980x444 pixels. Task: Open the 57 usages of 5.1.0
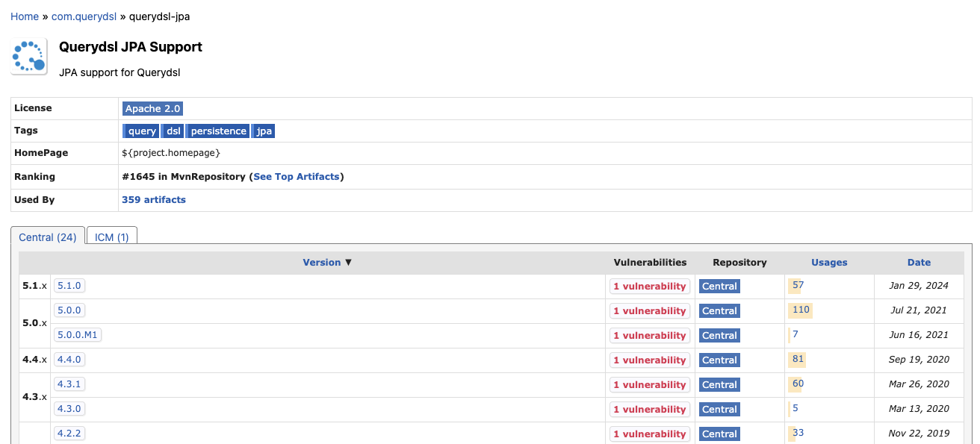[x=798, y=285]
